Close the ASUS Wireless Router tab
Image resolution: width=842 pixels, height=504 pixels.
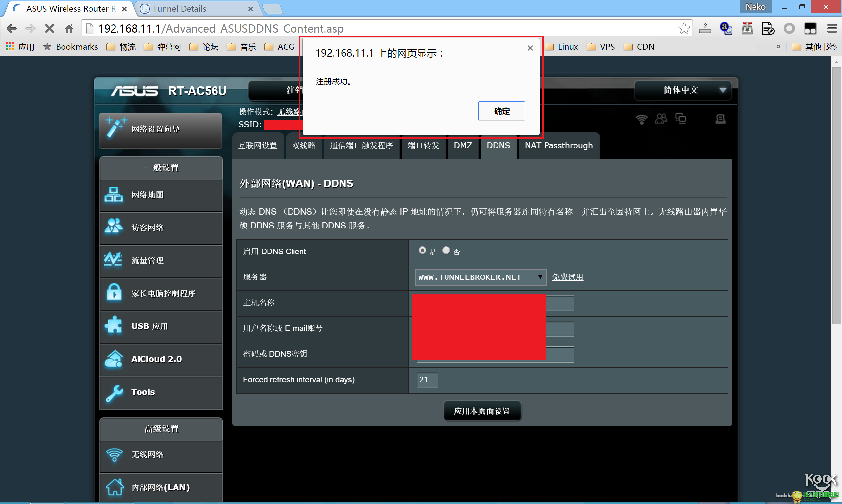pyautogui.click(x=124, y=9)
